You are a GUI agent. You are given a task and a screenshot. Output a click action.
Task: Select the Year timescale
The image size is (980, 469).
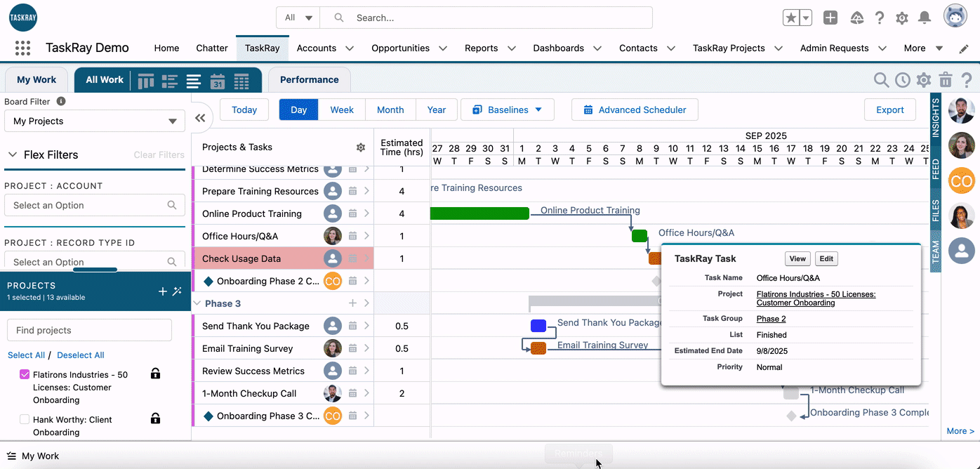(437, 110)
